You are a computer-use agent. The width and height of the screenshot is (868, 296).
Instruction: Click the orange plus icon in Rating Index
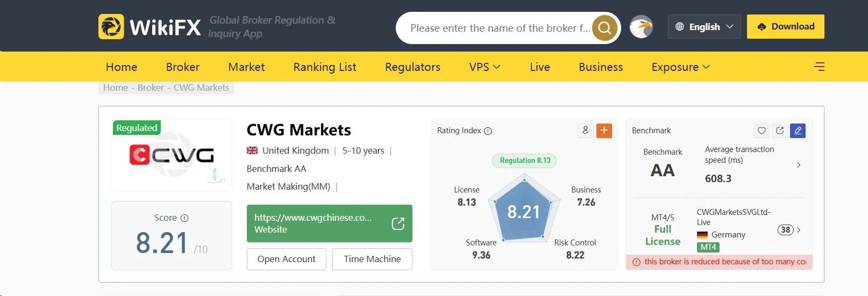point(604,131)
